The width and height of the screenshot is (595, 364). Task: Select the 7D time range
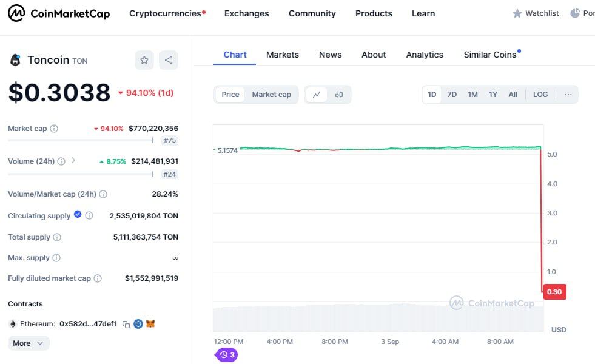coord(452,95)
